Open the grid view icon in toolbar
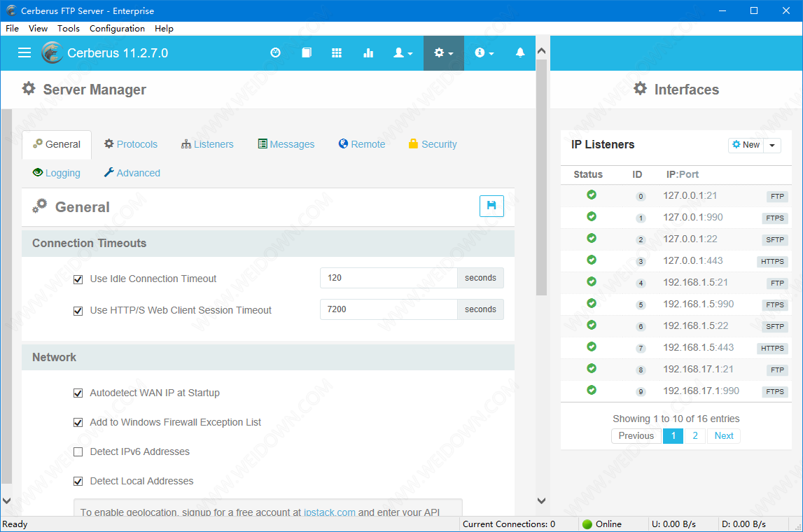The width and height of the screenshot is (803, 532). 337,52
